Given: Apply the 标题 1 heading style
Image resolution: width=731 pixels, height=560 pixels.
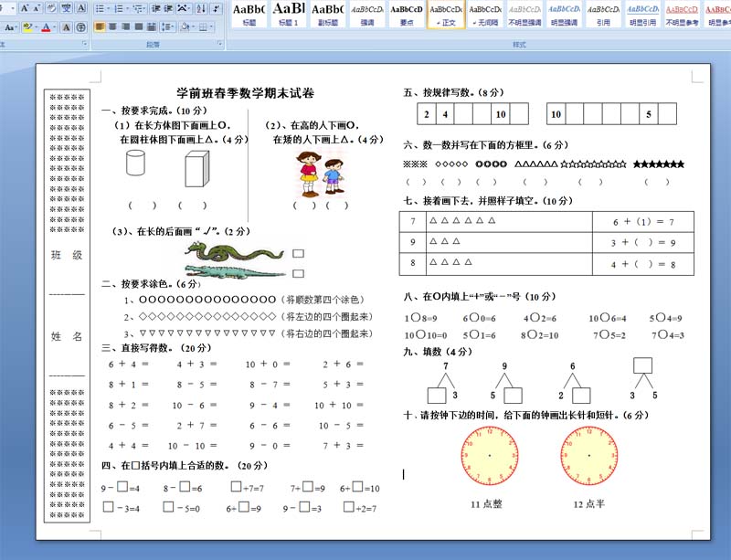Looking at the screenshot, I should point(289,15).
